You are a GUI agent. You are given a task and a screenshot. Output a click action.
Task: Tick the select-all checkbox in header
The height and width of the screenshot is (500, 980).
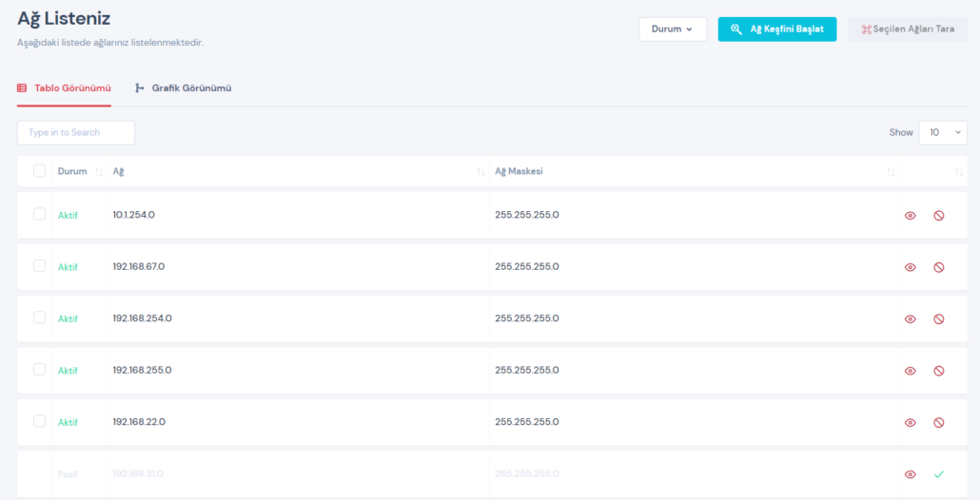[39, 170]
